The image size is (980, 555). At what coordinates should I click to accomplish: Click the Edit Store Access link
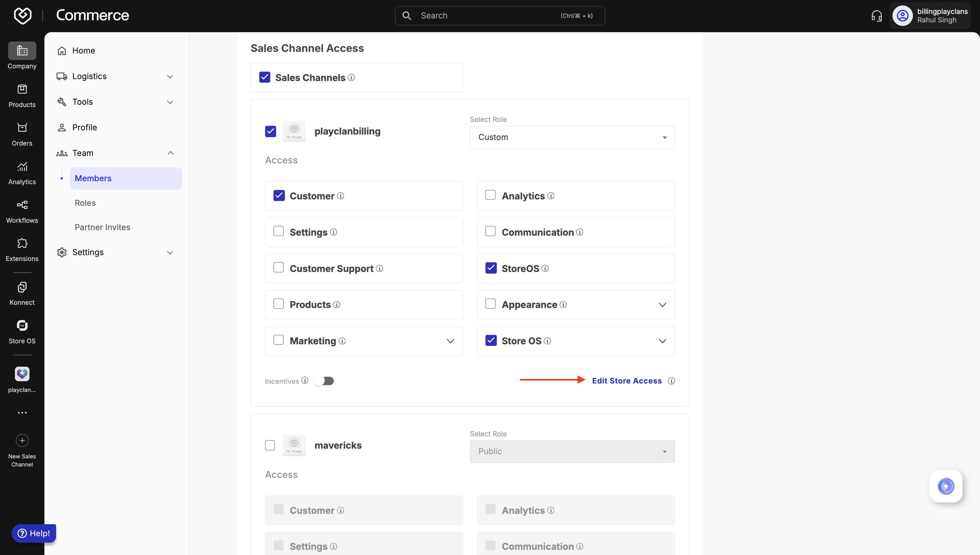(x=626, y=381)
